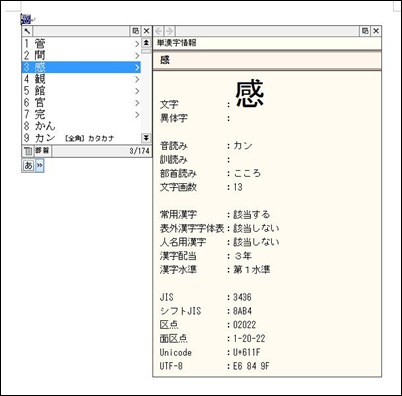
Task: Click the wrench settings icon in candidate window
Action: [27, 31]
